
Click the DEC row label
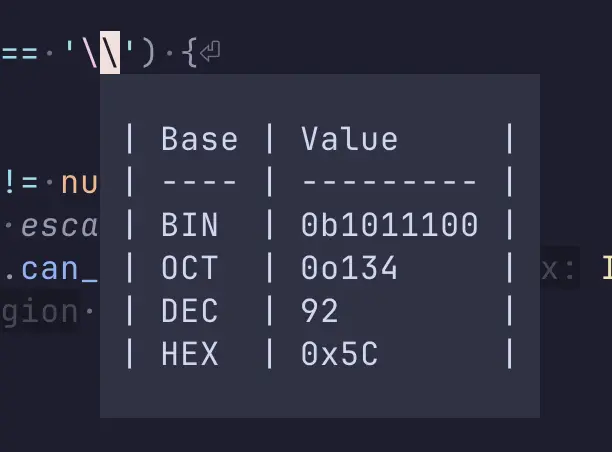coord(190,311)
